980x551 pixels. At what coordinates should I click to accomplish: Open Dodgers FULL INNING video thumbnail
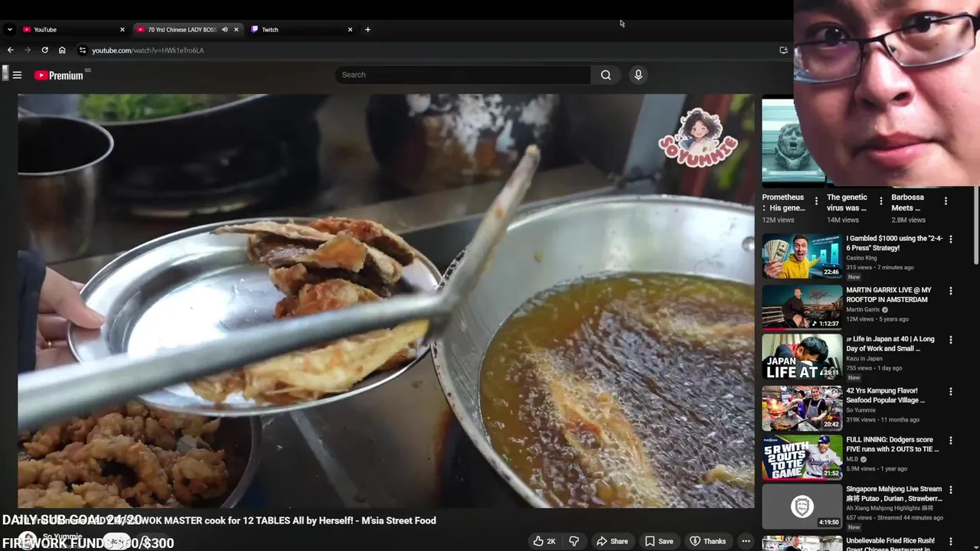point(802,458)
